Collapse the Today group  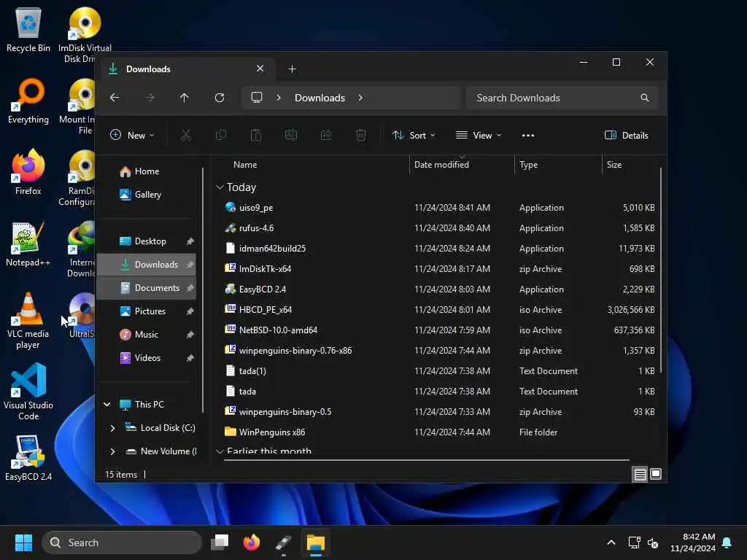pyautogui.click(x=220, y=187)
